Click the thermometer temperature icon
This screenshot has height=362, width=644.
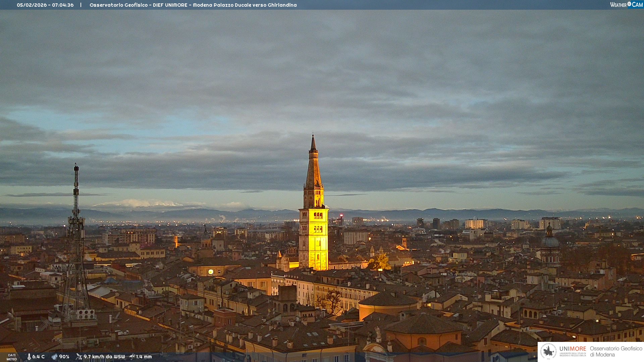click(x=29, y=357)
